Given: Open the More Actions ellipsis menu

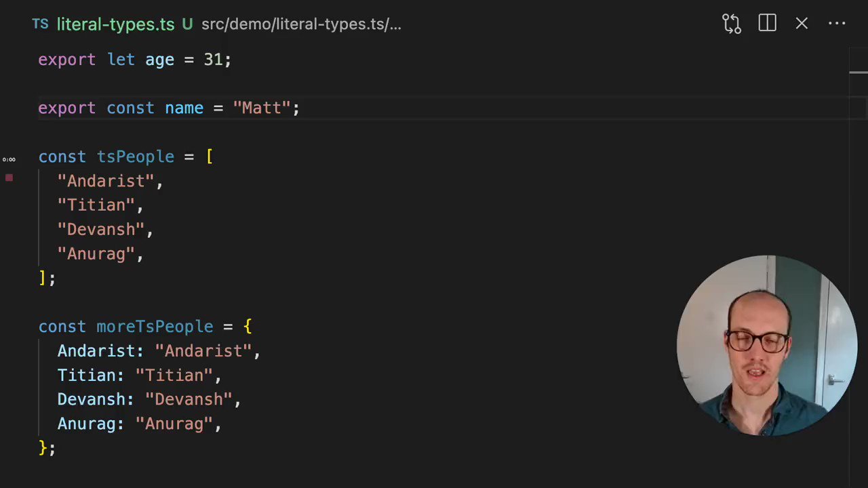Looking at the screenshot, I should coord(837,24).
